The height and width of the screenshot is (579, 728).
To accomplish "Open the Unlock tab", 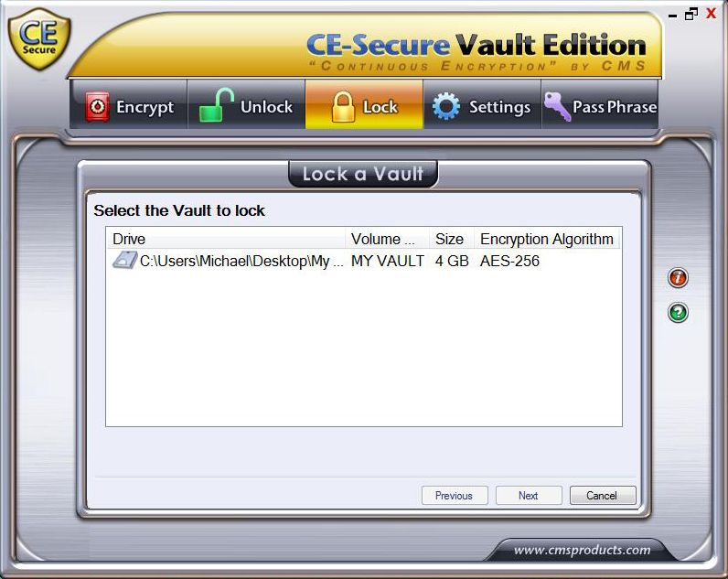I will [246, 104].
